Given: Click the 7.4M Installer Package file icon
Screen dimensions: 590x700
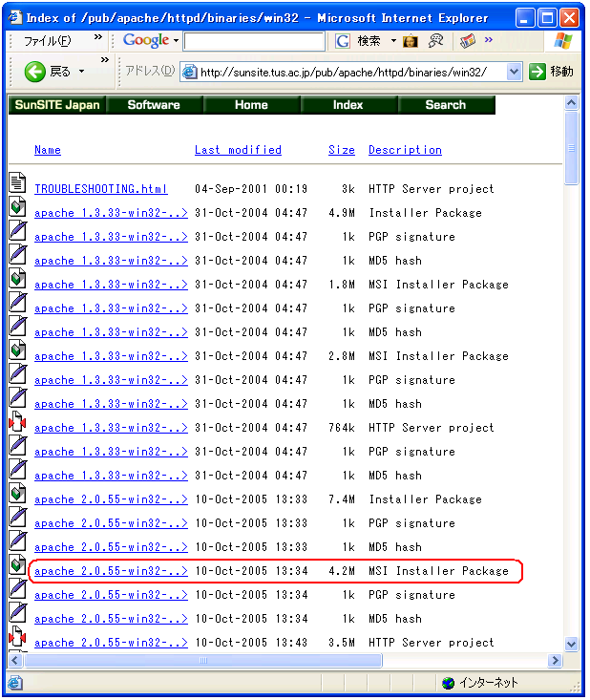Looking at the screenshot, I should pyautogui.click(x=18, y=495).
